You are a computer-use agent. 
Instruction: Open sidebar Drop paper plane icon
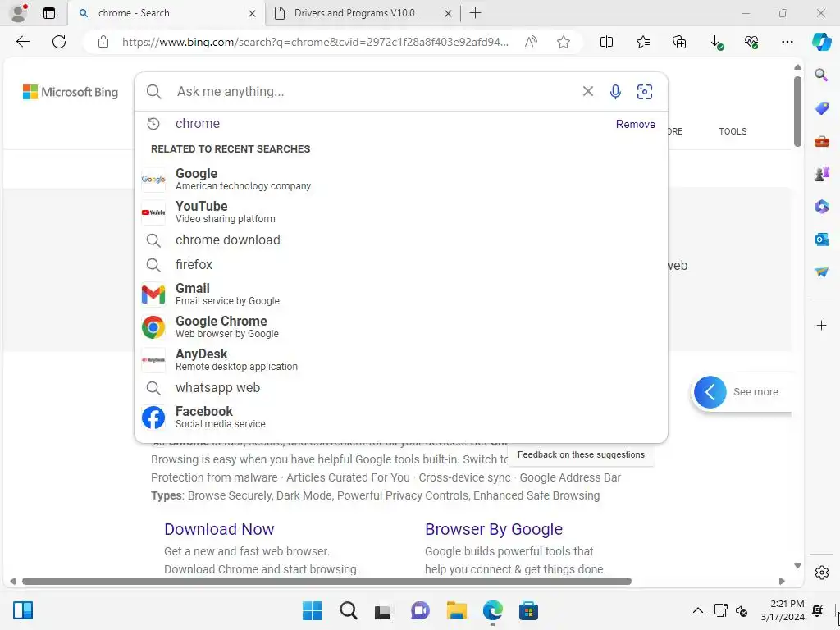click(x=821, y=272)
